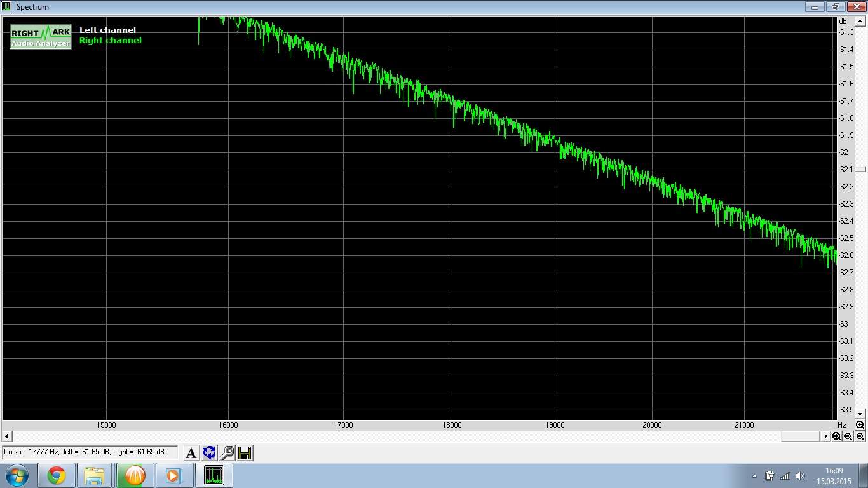Click the Cursor readout status field

coord(90,452)
